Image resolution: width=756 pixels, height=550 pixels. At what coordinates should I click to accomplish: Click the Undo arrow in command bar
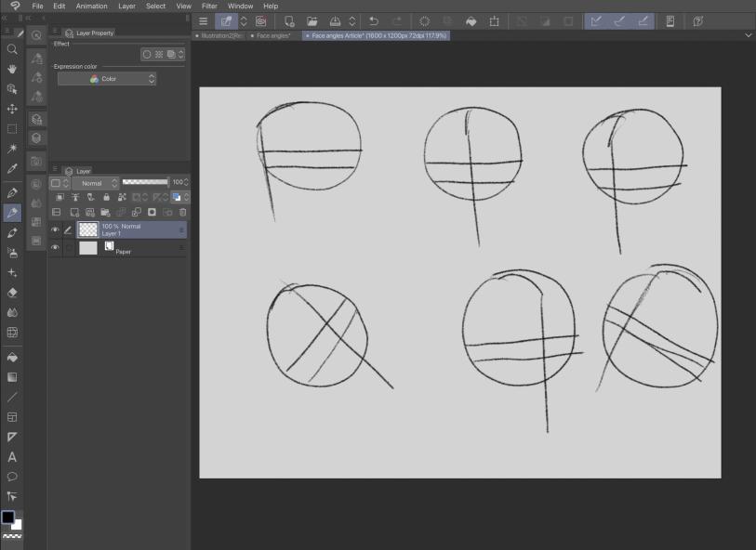pyautogui.click(x=373, y=20)
